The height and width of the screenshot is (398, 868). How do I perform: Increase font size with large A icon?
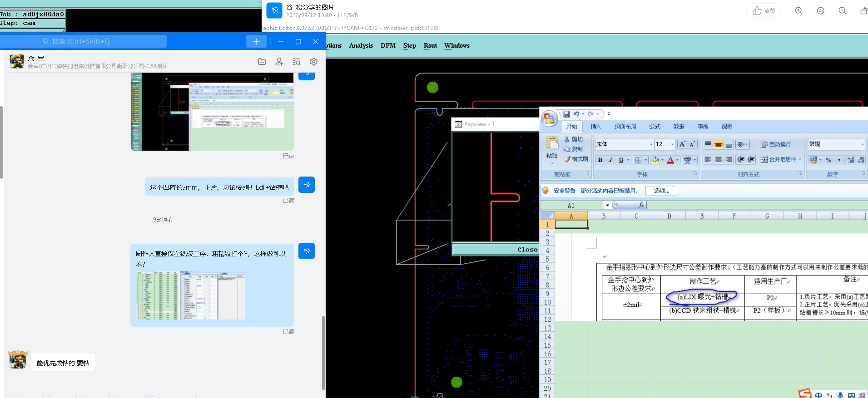(x=682, y=144)
